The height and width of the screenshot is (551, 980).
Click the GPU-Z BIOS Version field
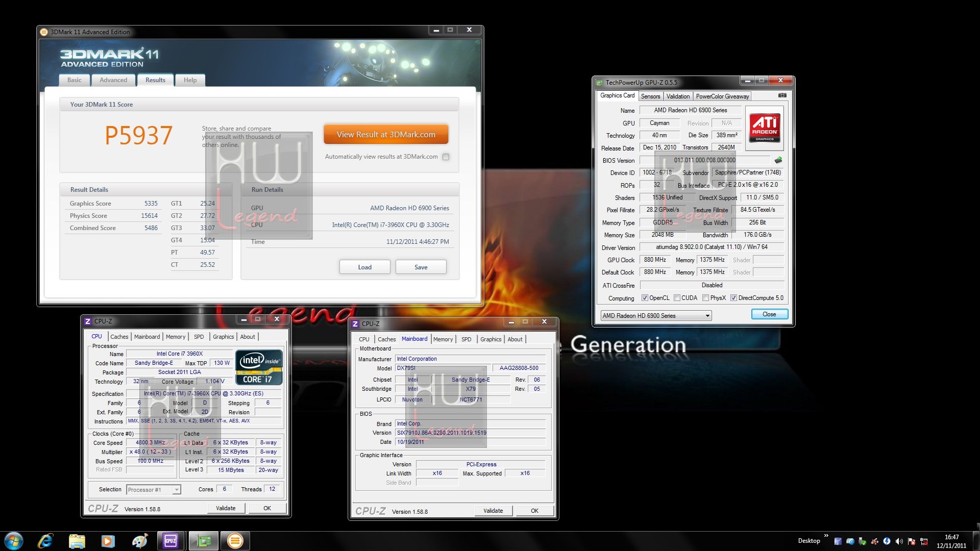pos(704,160)
